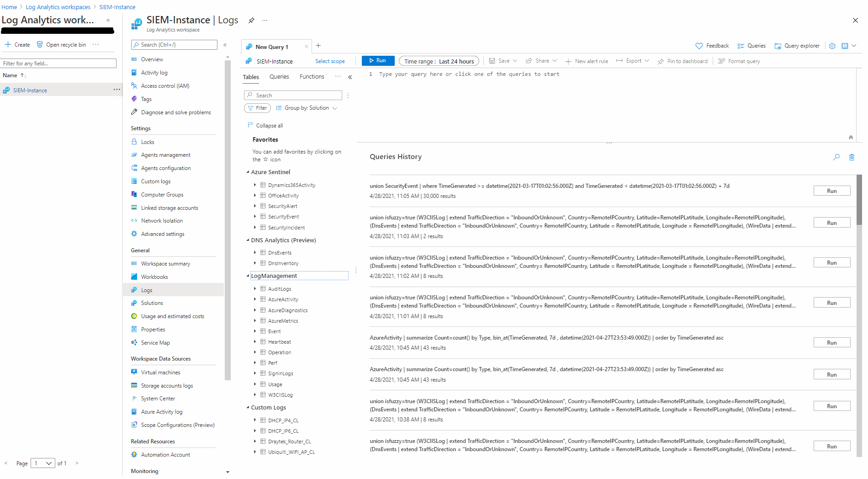Image resolution: width=868 pixels, height=479 pixels.
Task: Open the settings gear icon in query toolbar
Action: pos(832,46)
